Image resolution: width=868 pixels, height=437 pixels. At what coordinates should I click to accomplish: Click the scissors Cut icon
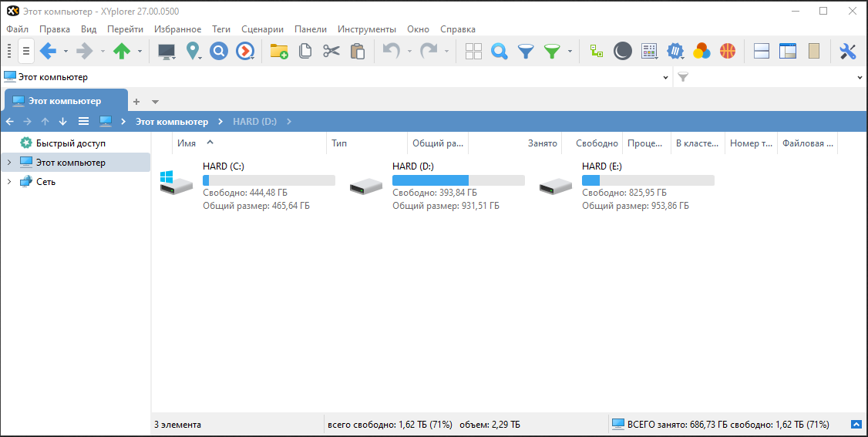tap(331, 52)
